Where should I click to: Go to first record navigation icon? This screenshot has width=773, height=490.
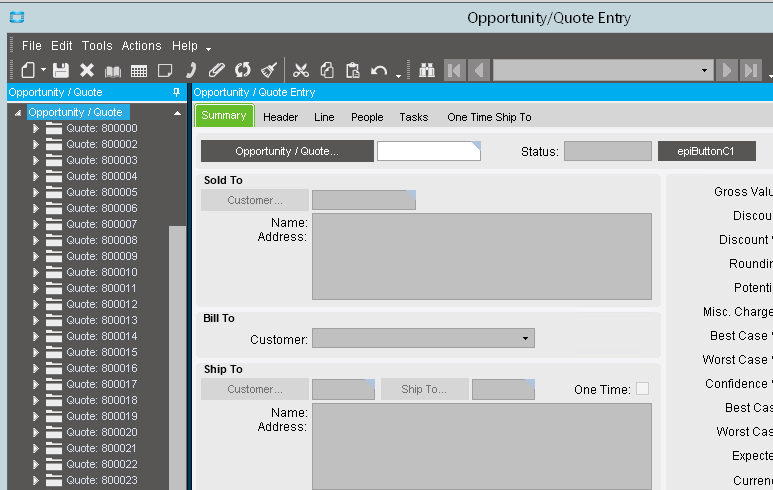coord(455,70)
